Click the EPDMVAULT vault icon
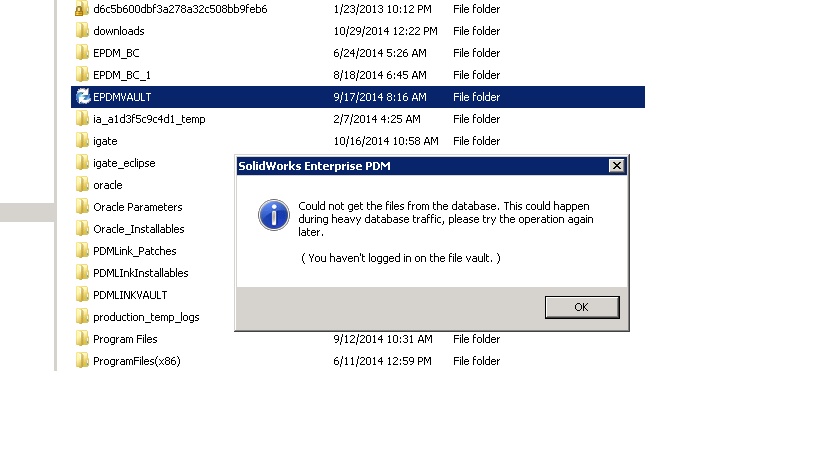Viewport: 819px width, 460px height. 83,97
